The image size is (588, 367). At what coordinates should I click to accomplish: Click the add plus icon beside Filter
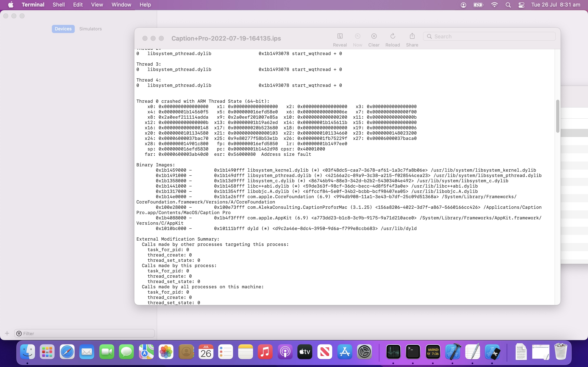click(x=7, y=333)
